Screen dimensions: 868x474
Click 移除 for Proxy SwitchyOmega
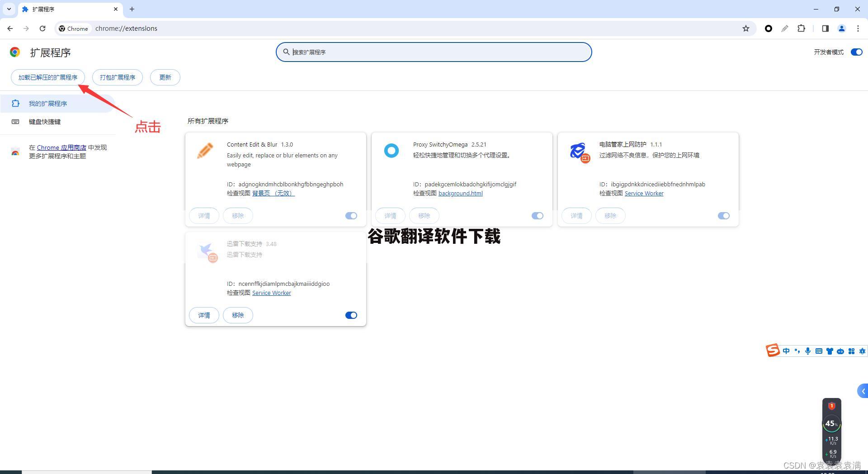coord(424,216)
